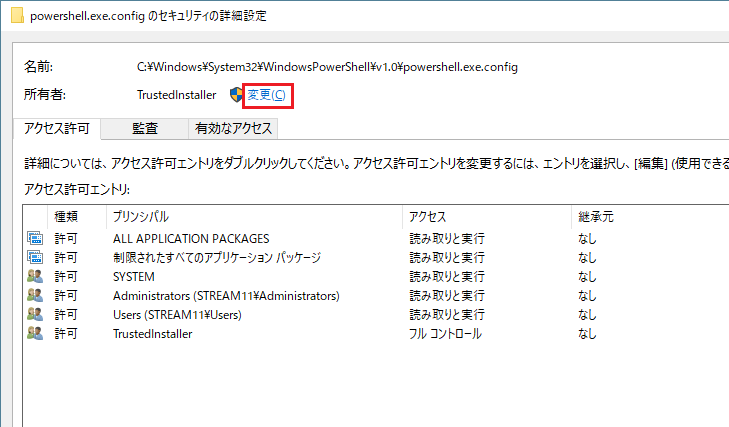729x427 pixels.
Task: Click the restricted application packages row icon
Action: (x=35, y=258)
